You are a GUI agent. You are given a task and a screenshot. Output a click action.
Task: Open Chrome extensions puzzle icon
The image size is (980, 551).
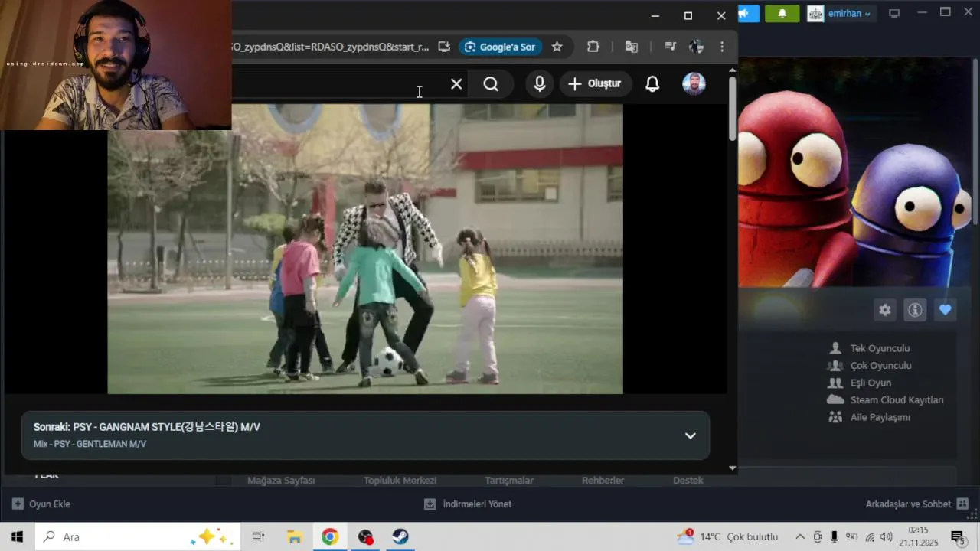(x=593, y=47)
